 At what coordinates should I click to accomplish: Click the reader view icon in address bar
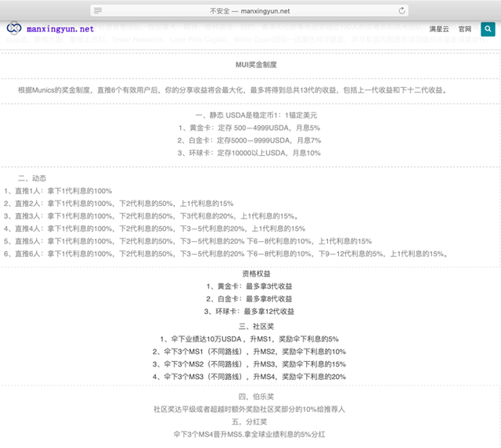point(98,11)
